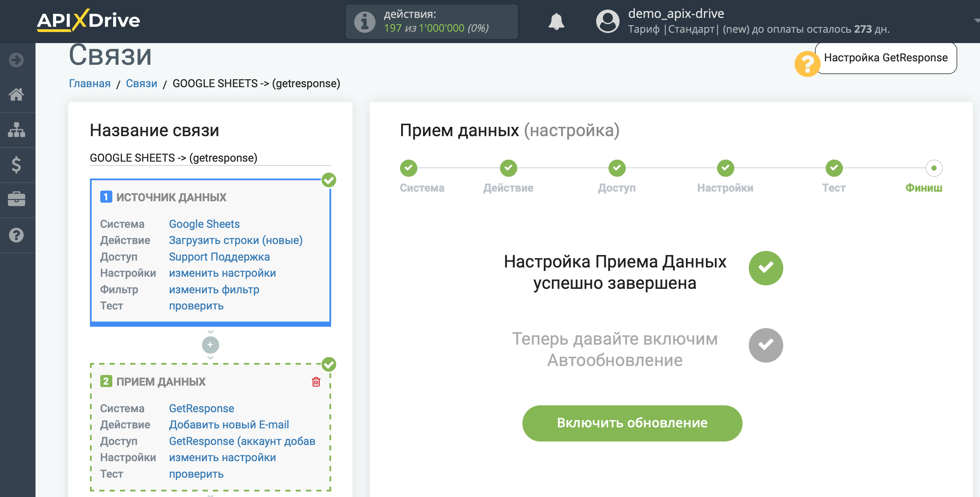Image resolution: width=980 pixels, height=497 pixels.
Task: Go to Связи breadcrumb link
Action: 142,83
